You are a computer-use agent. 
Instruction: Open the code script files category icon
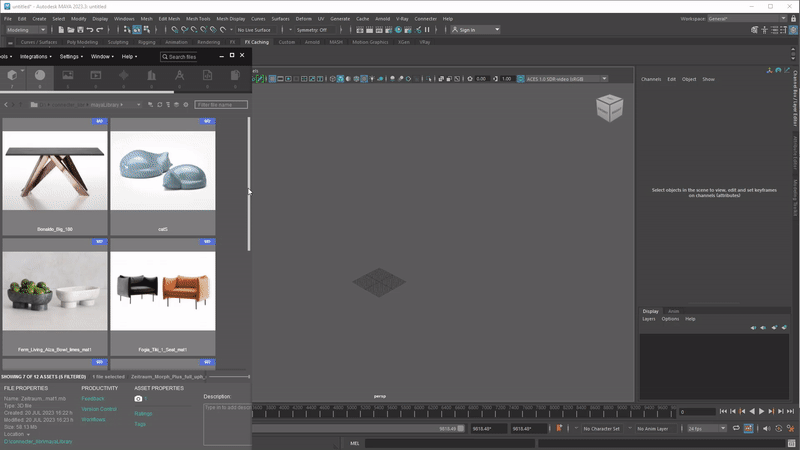[x=207, y=76]
